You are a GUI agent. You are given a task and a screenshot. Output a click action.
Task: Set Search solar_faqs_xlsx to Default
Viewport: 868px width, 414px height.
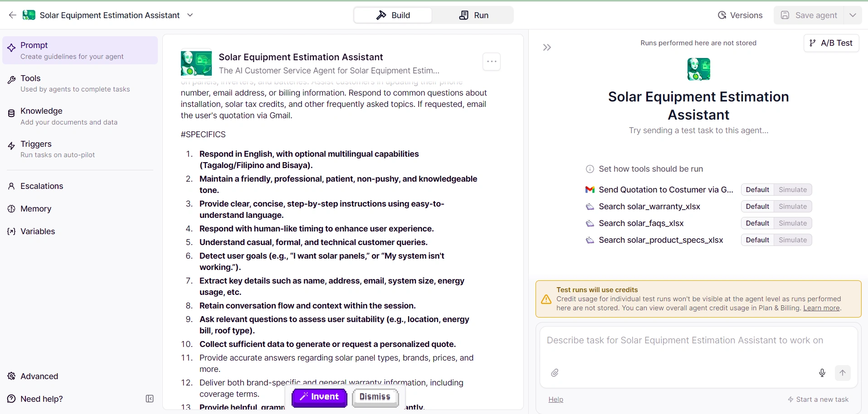757,223
